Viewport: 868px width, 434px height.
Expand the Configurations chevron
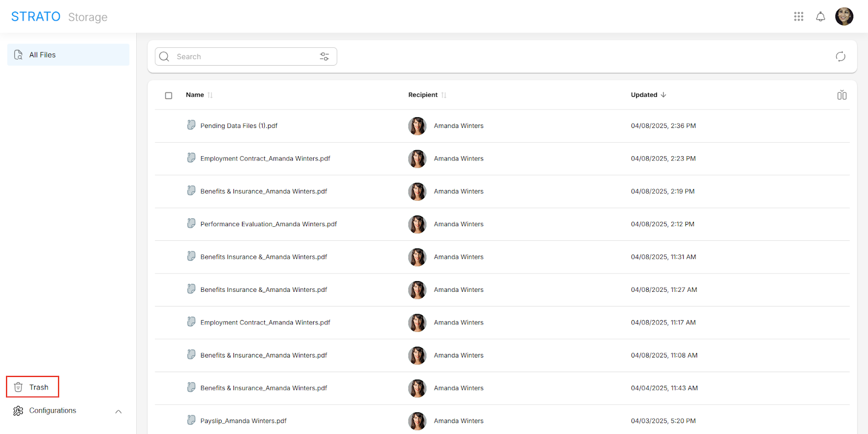pyautogui.click(x=118, y=411)
